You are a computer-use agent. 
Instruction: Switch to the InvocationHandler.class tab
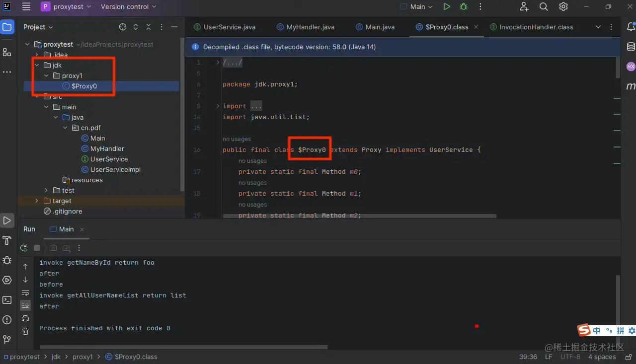click(x=532, y=27)
